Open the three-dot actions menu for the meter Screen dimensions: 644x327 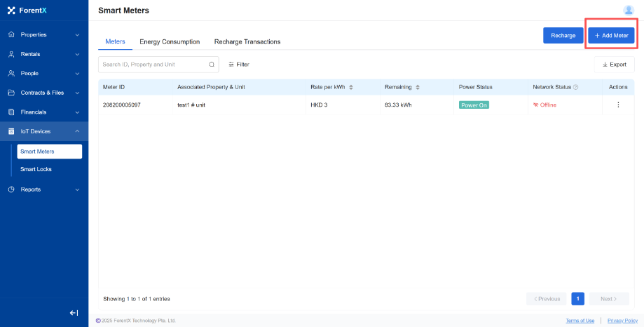coord(617,105)
